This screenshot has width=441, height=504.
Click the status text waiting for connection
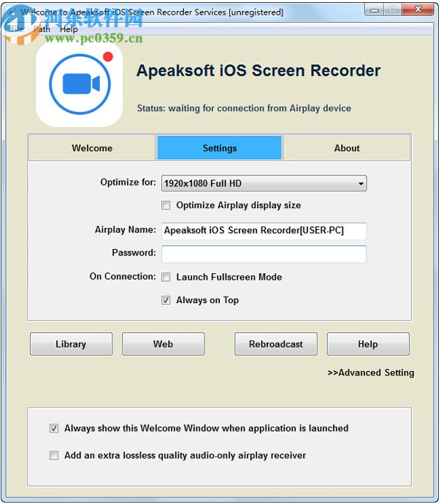tap(244, 108)
